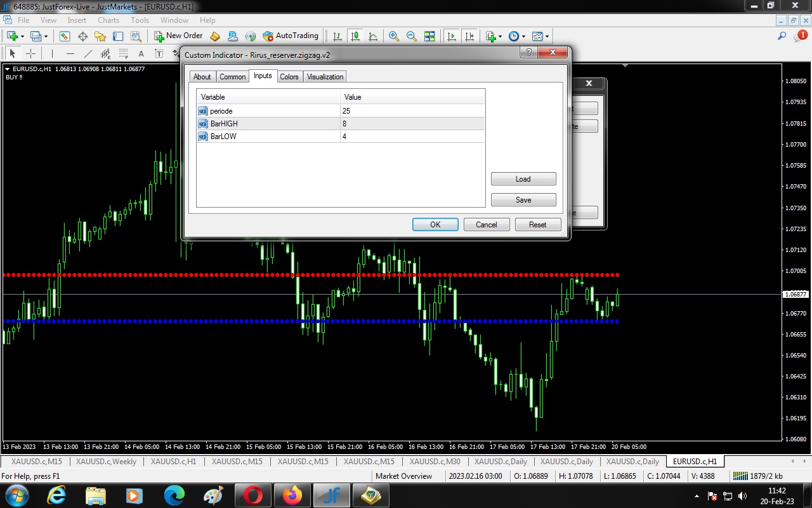The height and width of the screenshot is (508, 812).
Task: Open the periods clock dropdown arrow
Action: coord(523,37)
